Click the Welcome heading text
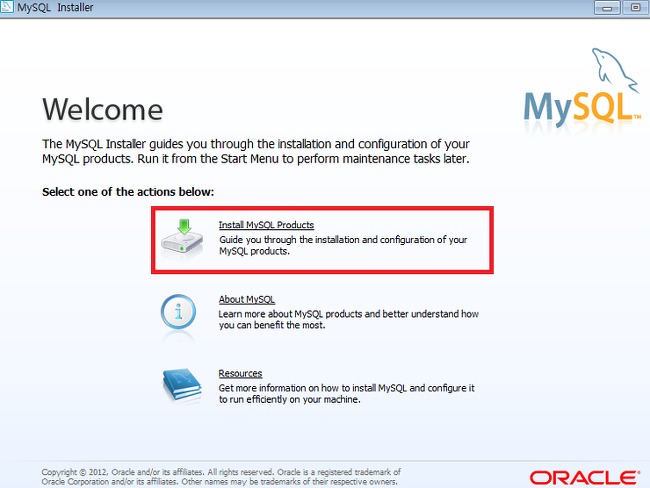Image resolution: width=650 pixels, height=488 pixels. (102, 110)
